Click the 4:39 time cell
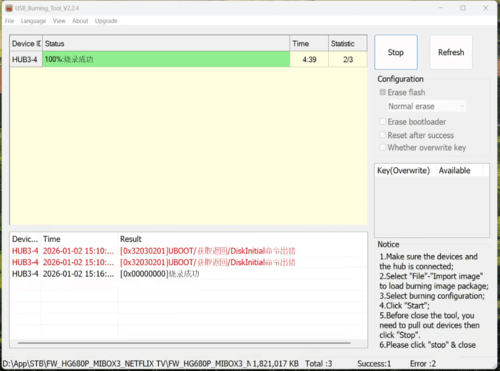Image resolution: width=500 pixels, height=371 pixels. [309, 59]
